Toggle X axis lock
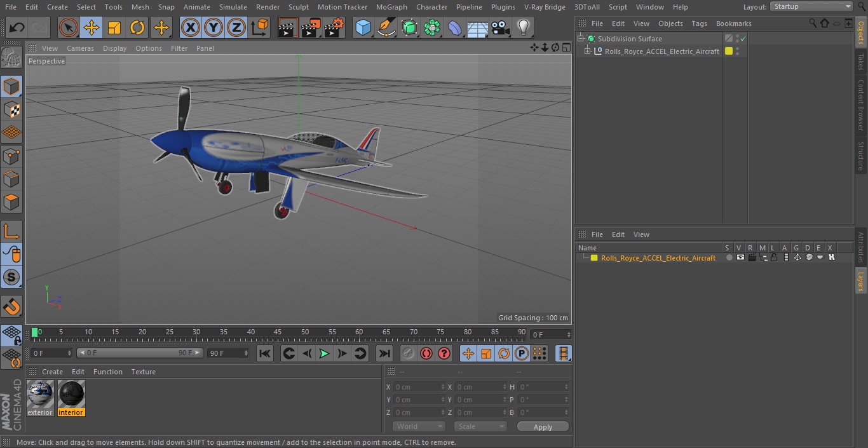The image size is (868, 448). coord(191,27)
